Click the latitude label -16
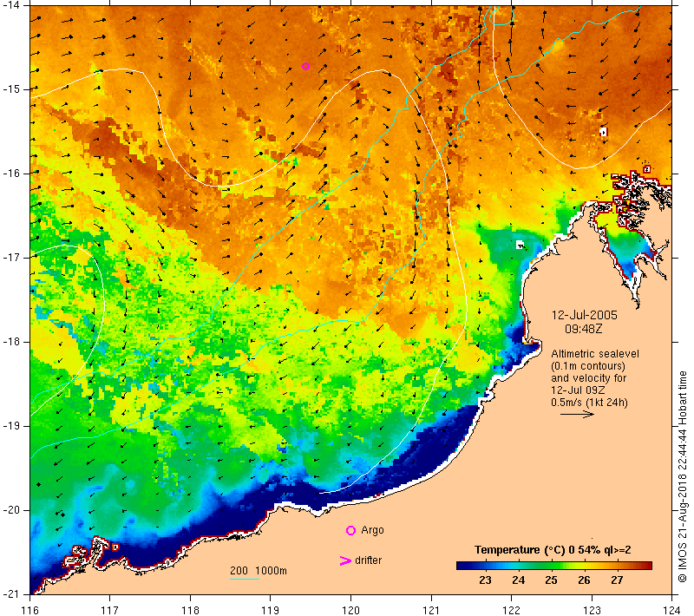 (10, 174)
